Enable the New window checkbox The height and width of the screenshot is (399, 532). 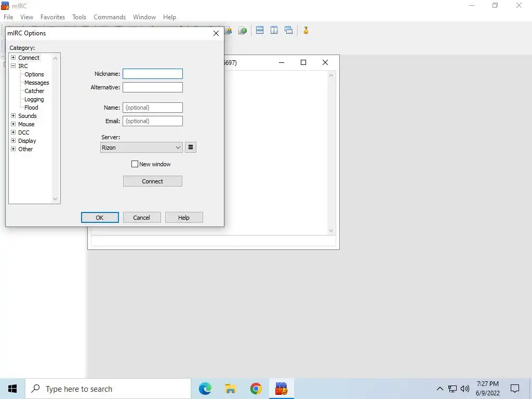point(135,164)
